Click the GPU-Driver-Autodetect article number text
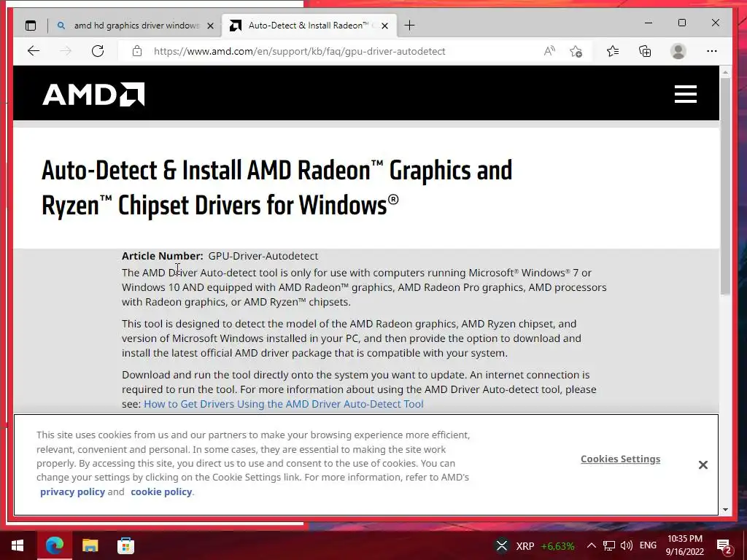 [x=263, y=256]
